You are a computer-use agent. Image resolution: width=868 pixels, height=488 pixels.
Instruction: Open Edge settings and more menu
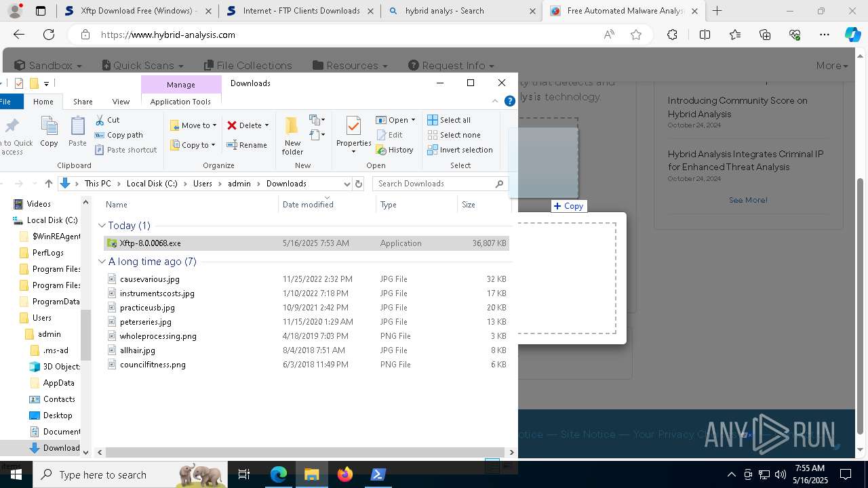tap(825, 35)
